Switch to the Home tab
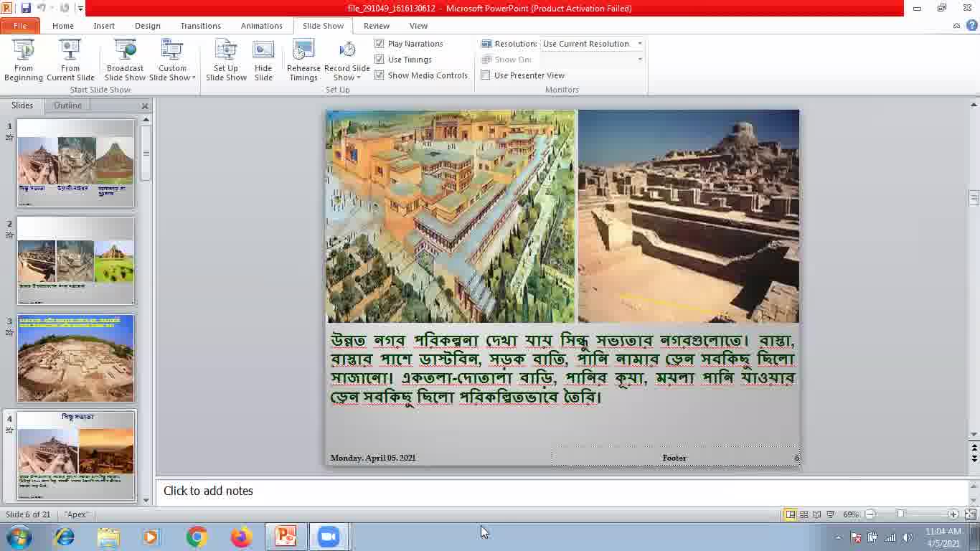Image resolution: width=980 pixels, height=551 pixels. coord(63,26)
